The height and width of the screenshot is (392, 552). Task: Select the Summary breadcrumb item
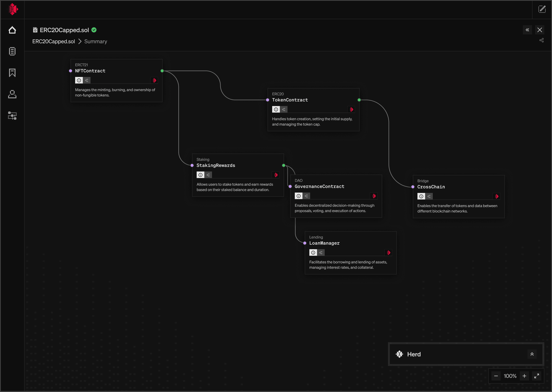point(95,42)
